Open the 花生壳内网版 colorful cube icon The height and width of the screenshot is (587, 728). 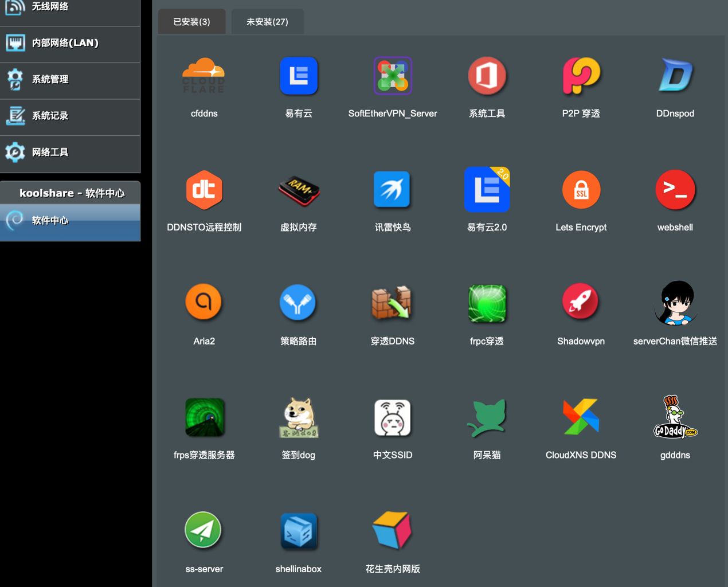click(x=393, y=530)
